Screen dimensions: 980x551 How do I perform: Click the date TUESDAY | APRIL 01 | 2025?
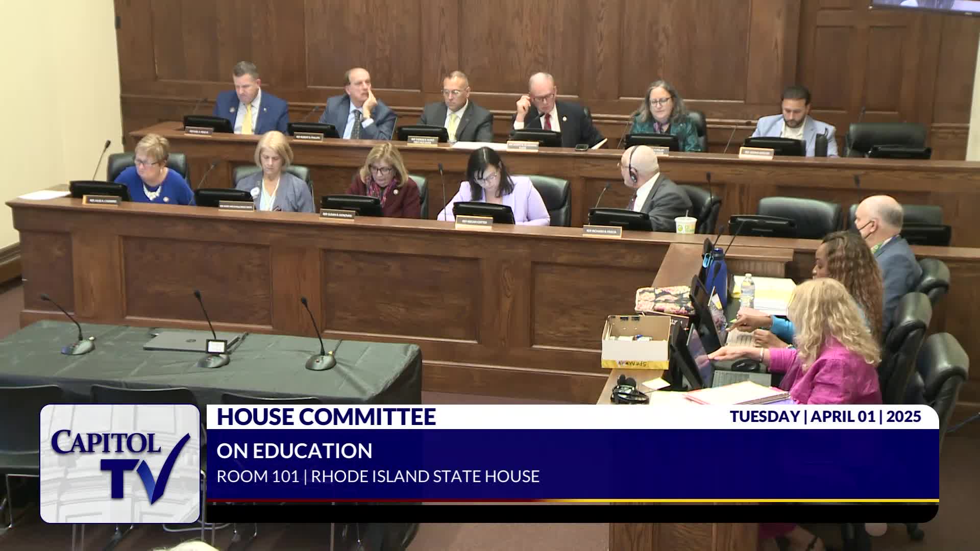(x=825, y=416)
